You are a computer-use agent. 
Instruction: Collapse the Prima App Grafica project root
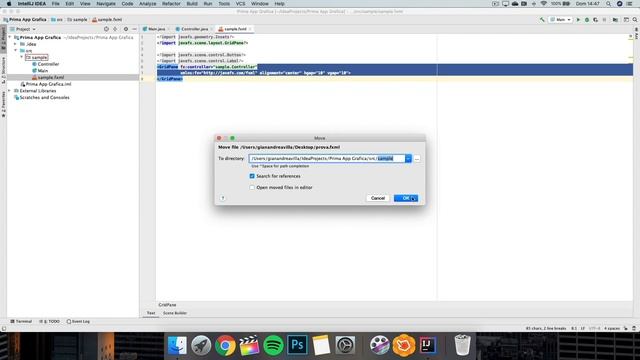(x=10, y=37)
